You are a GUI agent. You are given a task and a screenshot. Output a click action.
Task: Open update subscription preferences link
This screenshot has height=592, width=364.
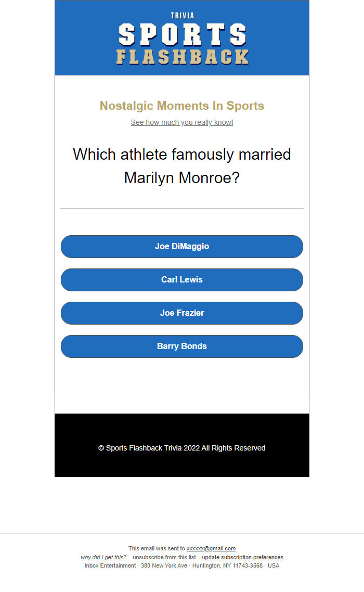tap(242, 557)
